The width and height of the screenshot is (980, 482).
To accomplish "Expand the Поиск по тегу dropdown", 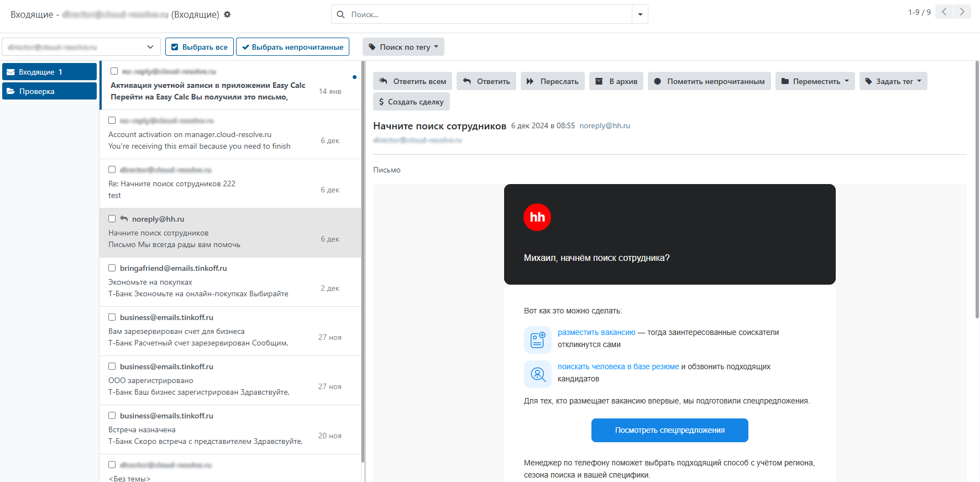I will click(x=403, y=47).
